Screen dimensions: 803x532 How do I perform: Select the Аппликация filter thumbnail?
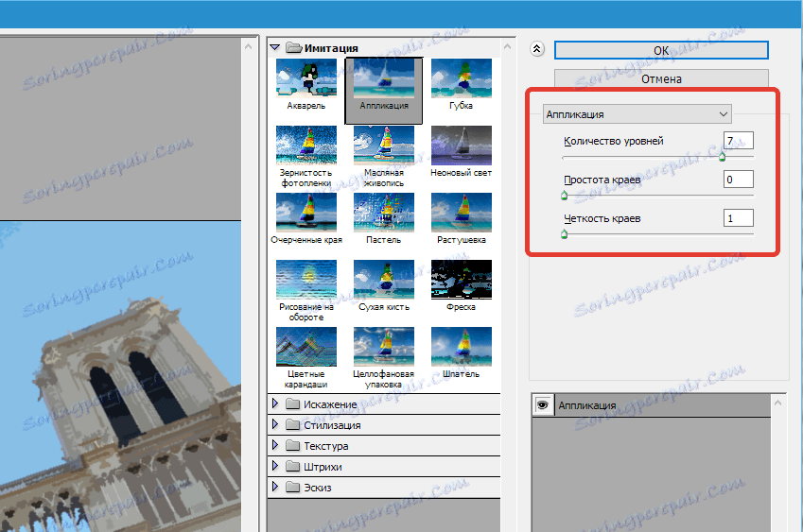(384, 78)
